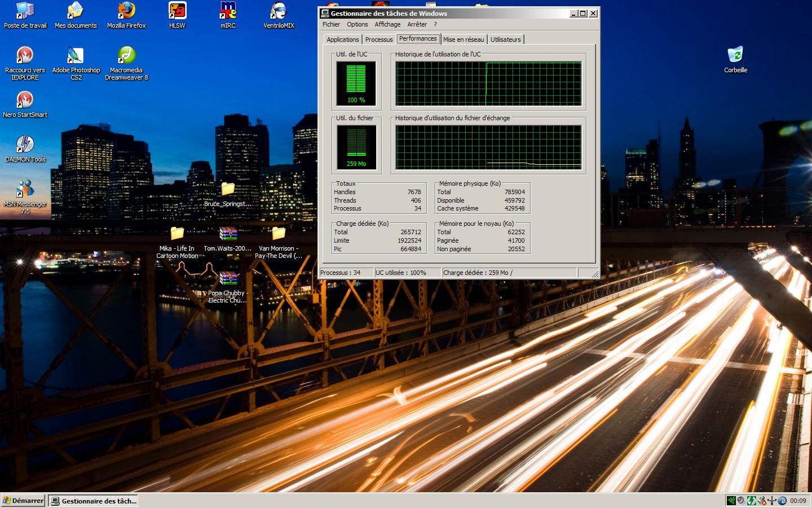Screen dimensions: 812x508
Task: Select the Adobe Photoshop CS2 shortcut
Action: click(x=76, y=56)
